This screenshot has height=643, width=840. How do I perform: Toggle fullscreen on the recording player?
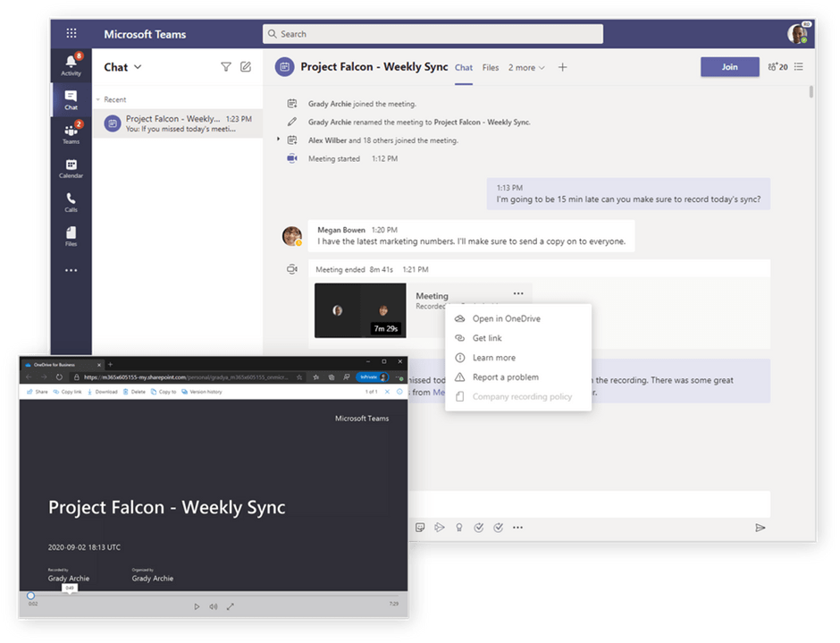coord(230,606)
